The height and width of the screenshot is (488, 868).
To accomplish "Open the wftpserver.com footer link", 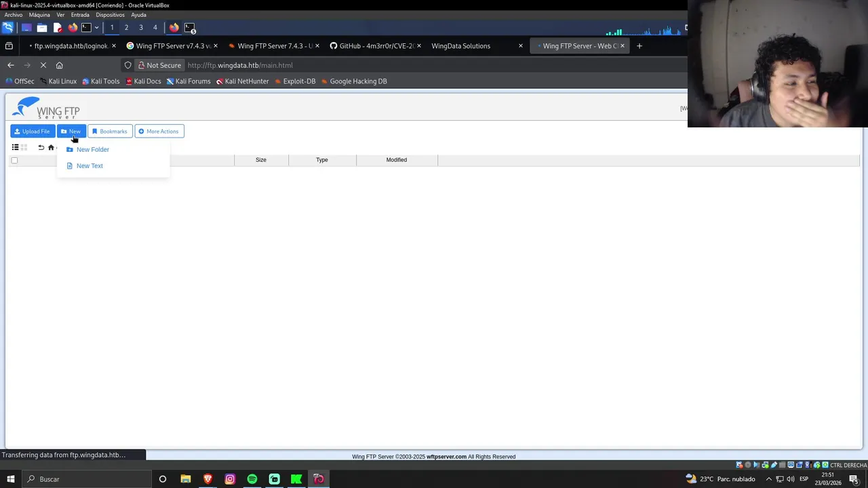I will pos(446,457).
